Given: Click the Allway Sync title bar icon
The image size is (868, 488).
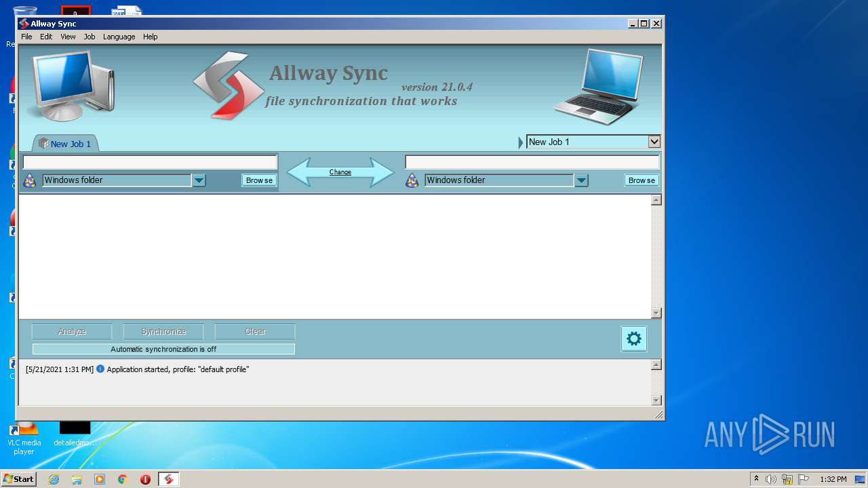Looking at the screenshot, I should tap(24, 24).
